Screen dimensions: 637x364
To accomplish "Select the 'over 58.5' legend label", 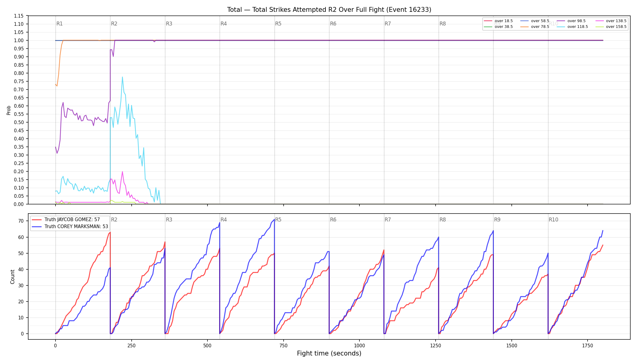I will click(540, 21).
